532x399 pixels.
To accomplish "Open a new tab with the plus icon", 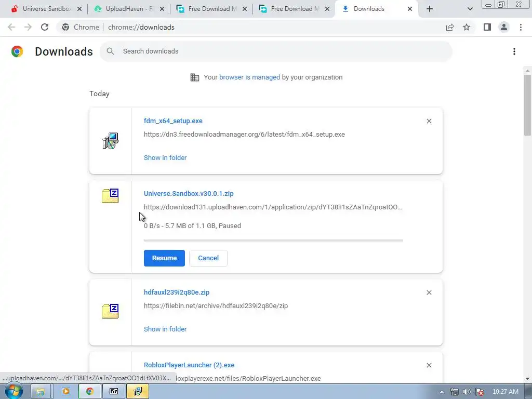I will pyautogui.click(x=430, y=9).
